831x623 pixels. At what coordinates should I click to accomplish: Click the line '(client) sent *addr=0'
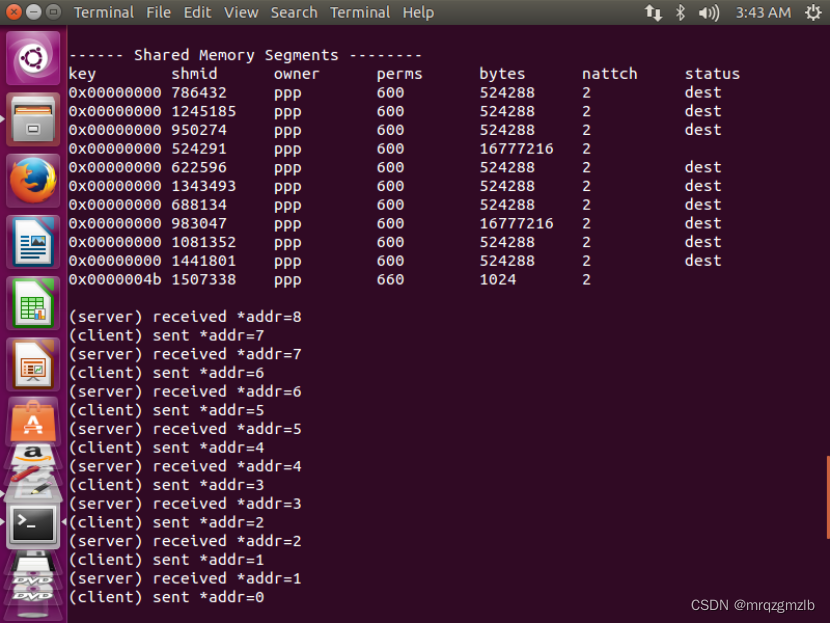[166, 598]
